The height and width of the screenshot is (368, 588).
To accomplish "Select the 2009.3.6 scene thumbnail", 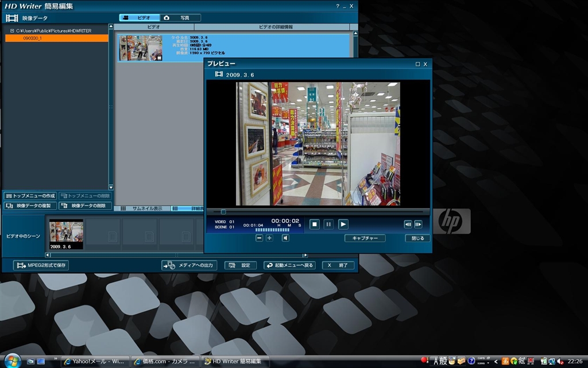I will pyautogui.click(x=67, y=234).
